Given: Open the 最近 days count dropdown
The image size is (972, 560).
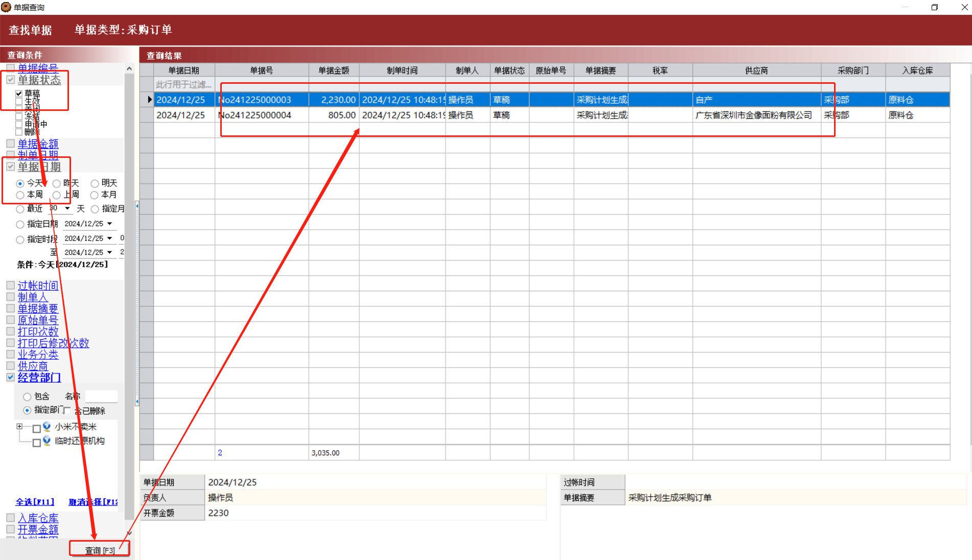Looking at the screenshot, I should pos(67,208).
